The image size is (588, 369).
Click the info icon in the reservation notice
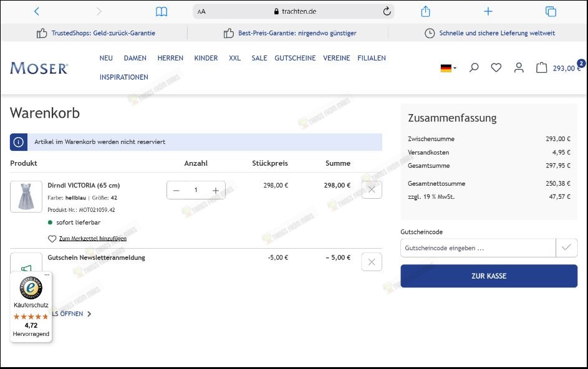pos(18,141)
